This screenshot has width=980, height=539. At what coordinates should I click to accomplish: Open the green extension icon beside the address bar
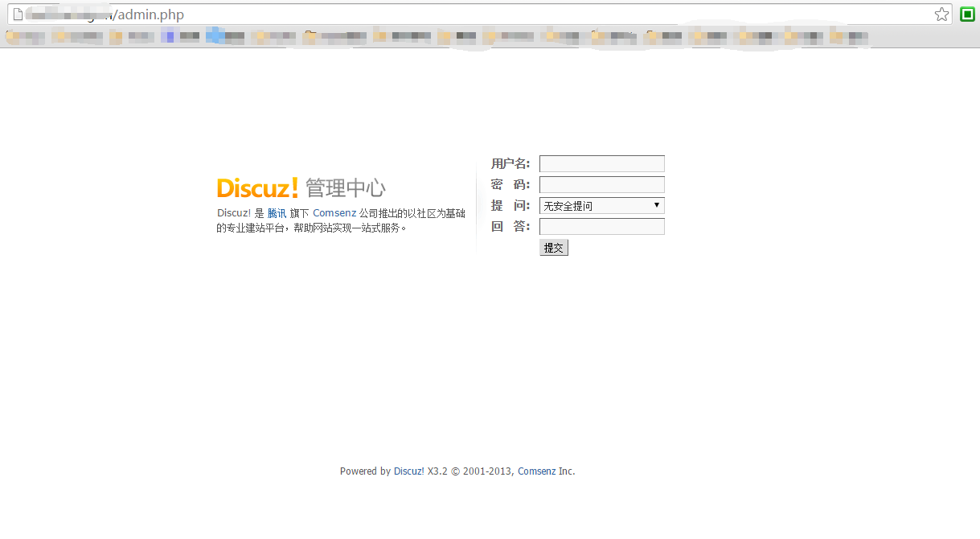[x=967, y=14]
